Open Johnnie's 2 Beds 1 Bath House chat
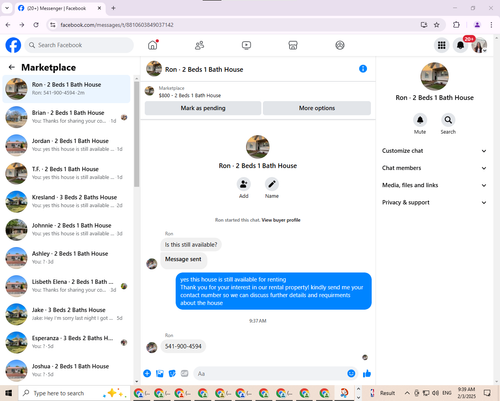 point(66,230)
